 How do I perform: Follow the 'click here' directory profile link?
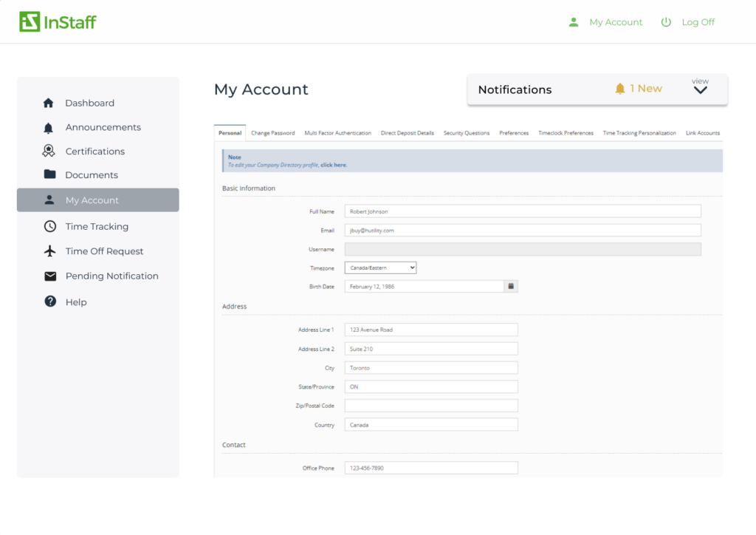[x=333, y=165]
